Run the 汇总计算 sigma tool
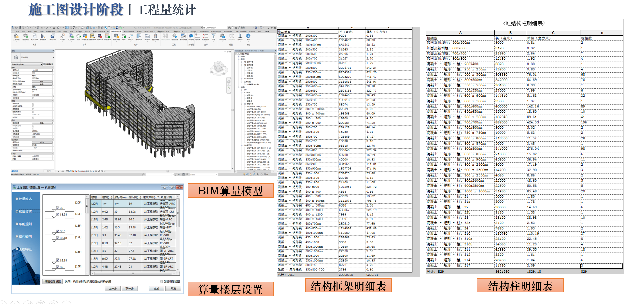This screenshot has height=304, width=644. [x=71, y=37]
